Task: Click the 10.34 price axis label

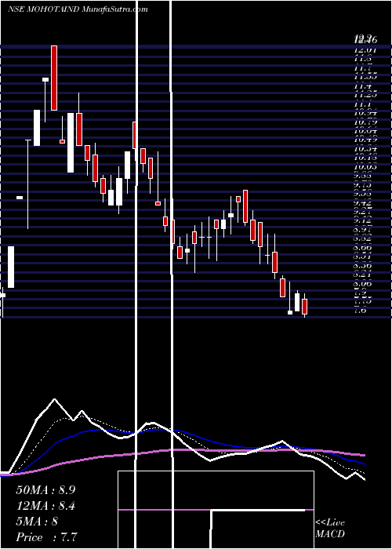Action: [365, 149]
